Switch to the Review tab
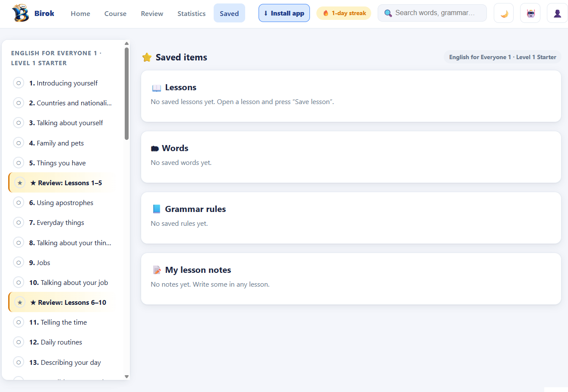 pyautogui.click(x=152, y=13)
